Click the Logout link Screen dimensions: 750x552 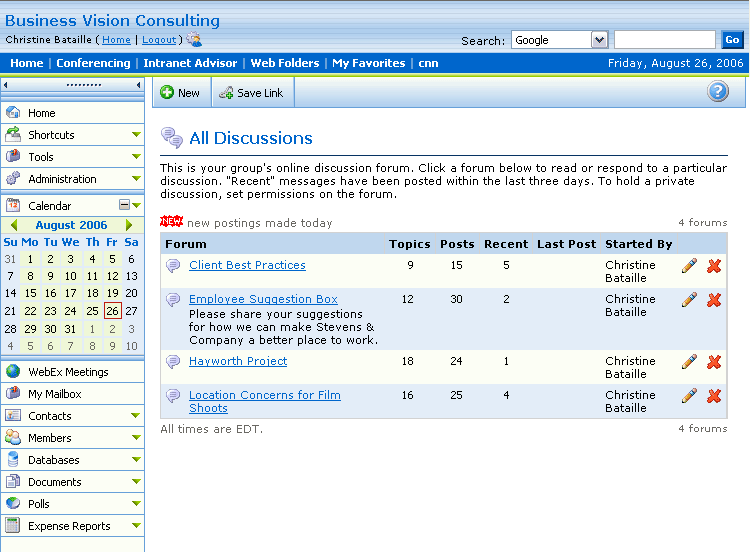(159, 40)
